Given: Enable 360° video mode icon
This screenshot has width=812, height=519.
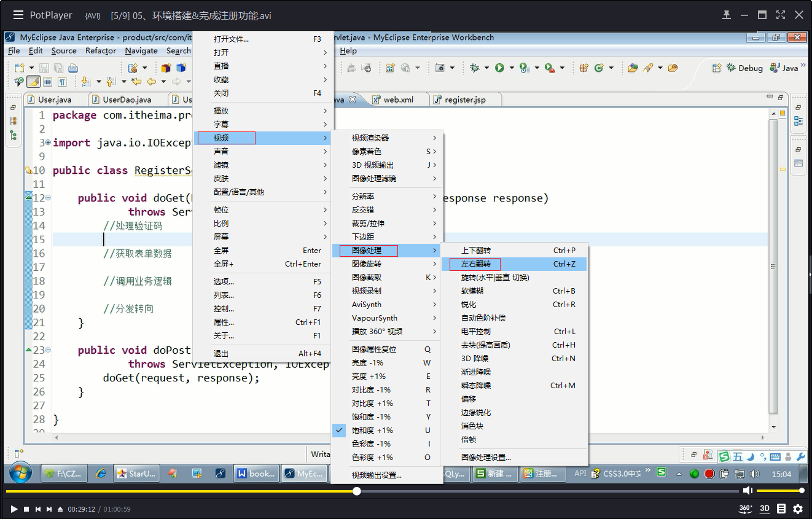Looking at the screenshot, I should point(745,509).
